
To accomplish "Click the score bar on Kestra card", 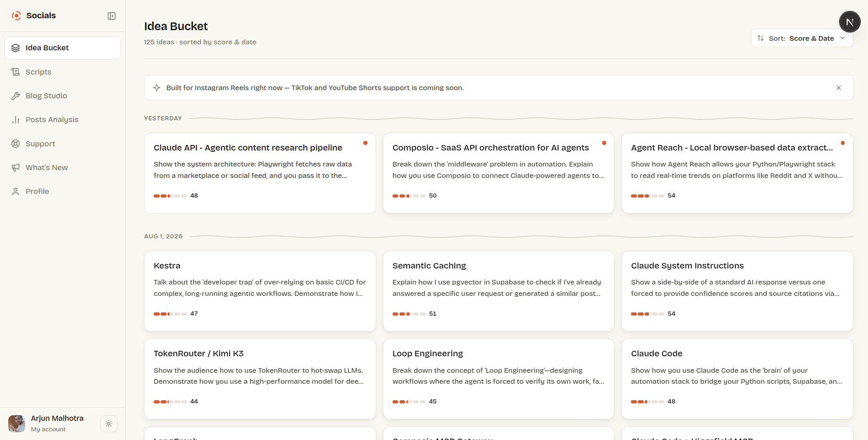I will tap(170, 314).
